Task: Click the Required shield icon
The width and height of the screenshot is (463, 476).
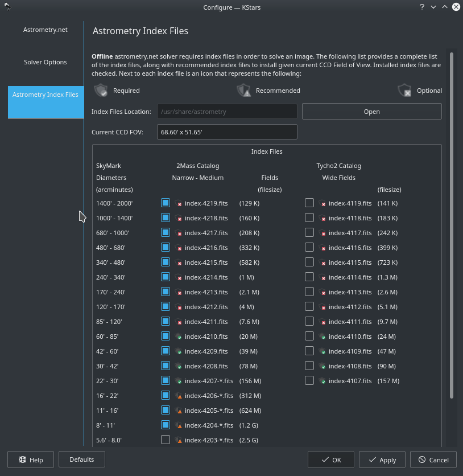Action: pyautogui.click(x=101, y=90)
